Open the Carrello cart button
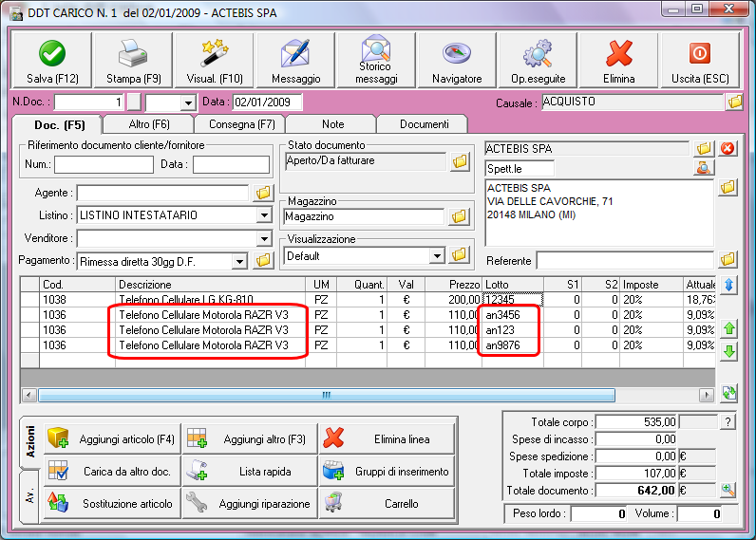 click(x=387, y=504)
